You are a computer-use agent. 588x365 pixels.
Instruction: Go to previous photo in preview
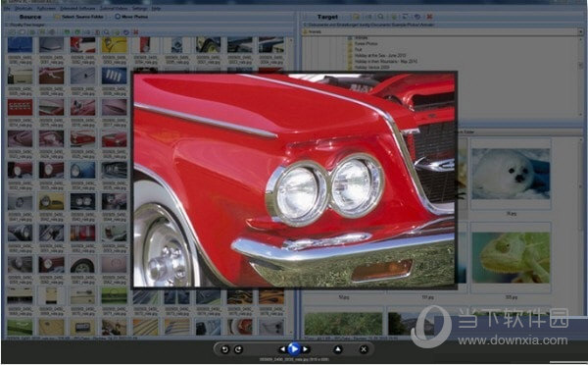pyautogui.click(x=282, y=349)
